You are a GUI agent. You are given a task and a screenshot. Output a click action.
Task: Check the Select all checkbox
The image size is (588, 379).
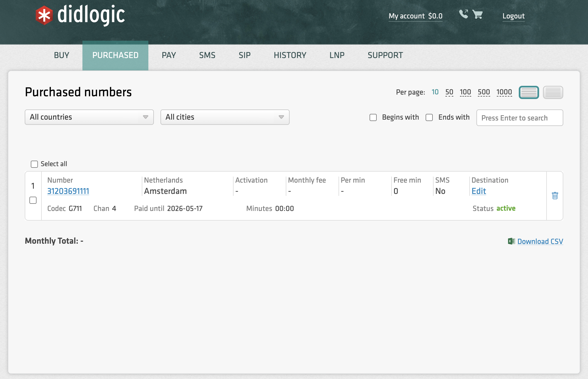tap(34, 164)
